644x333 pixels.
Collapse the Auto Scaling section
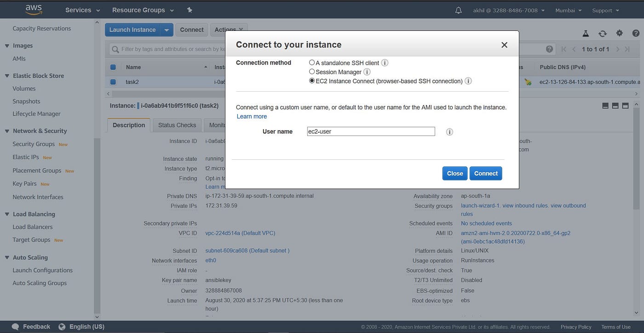tap(7, 257)
